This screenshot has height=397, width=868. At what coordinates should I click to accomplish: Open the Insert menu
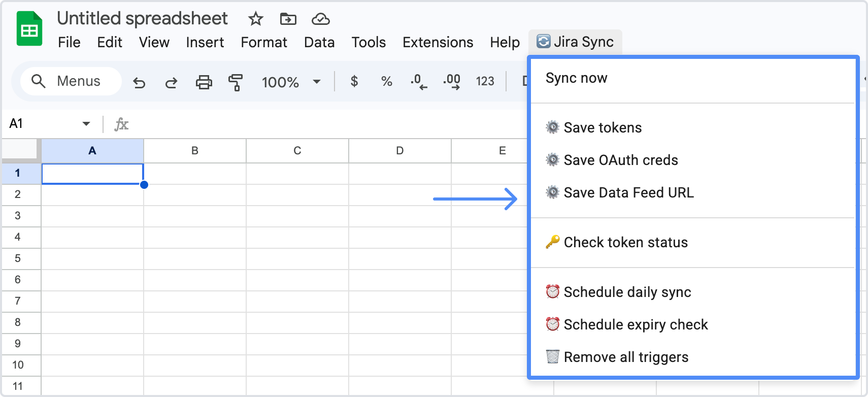tap(205, 42)
